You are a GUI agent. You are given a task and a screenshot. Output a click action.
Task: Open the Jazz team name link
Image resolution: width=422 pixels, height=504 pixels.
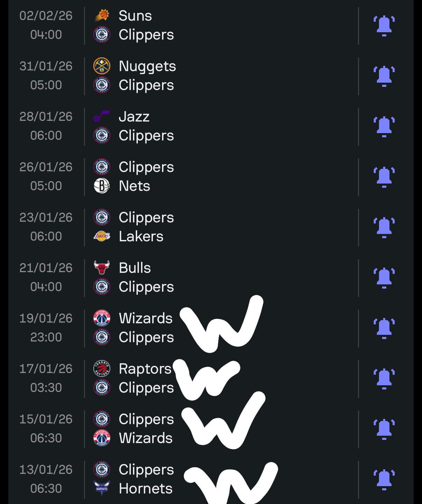pos(134,117)
